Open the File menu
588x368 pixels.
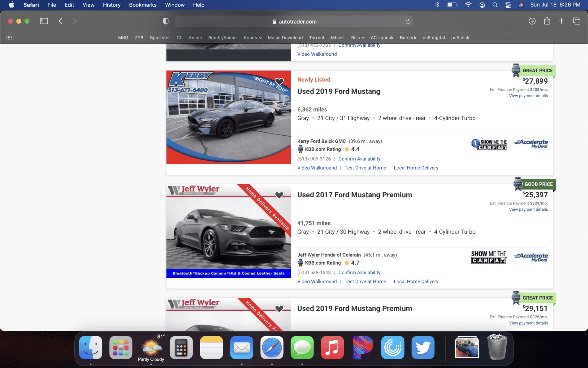click(52, 5)
